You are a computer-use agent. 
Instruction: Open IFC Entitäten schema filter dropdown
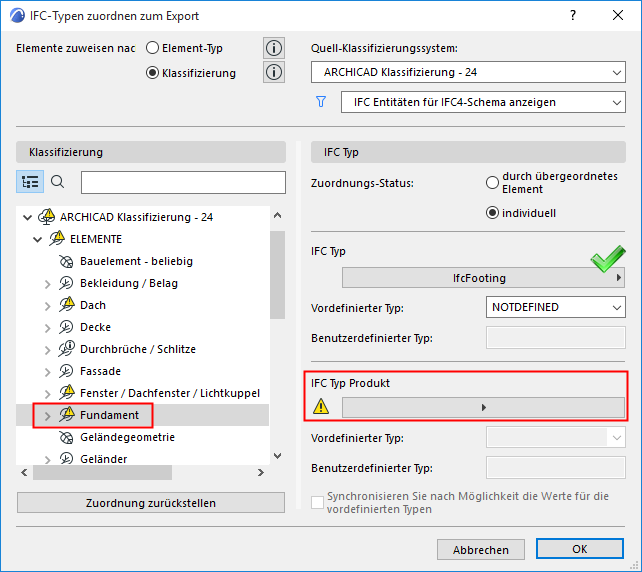(483, 102)
